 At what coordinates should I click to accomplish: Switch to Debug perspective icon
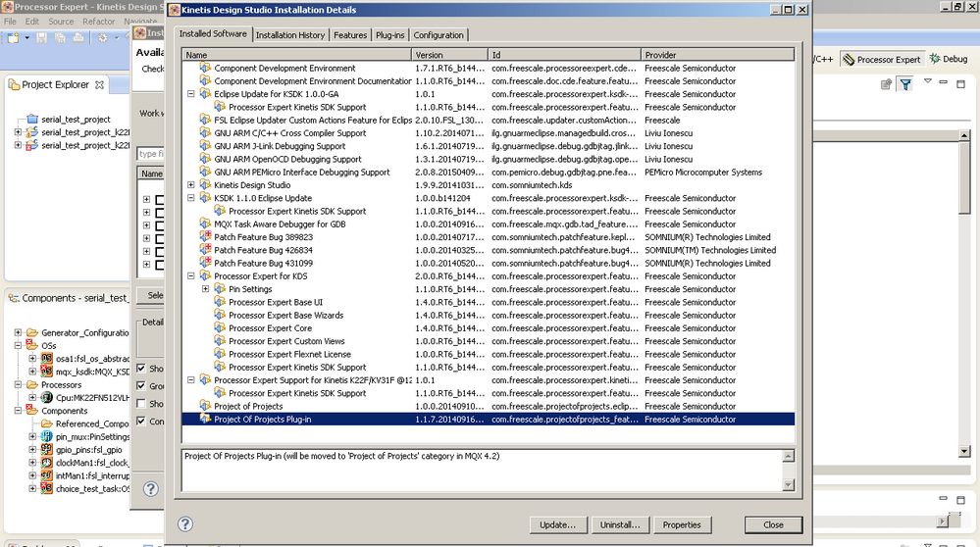(935, 59)
